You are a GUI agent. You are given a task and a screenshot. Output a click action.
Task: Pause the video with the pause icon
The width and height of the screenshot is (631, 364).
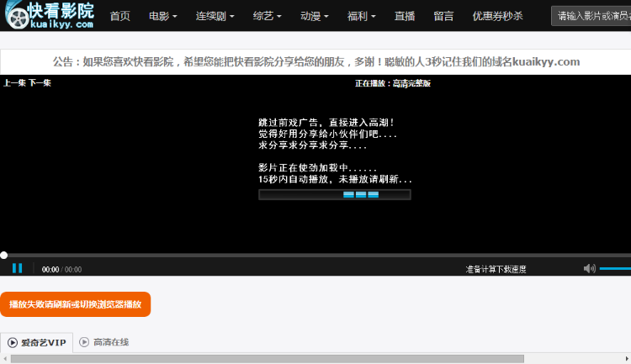[18, 268]
